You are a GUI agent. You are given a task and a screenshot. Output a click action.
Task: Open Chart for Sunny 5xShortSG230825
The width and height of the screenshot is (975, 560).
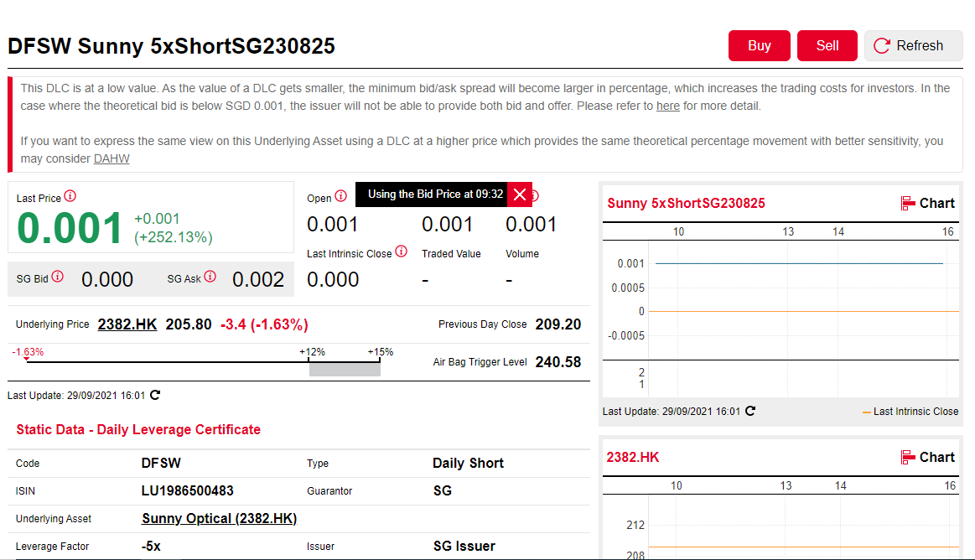[928, 203]
